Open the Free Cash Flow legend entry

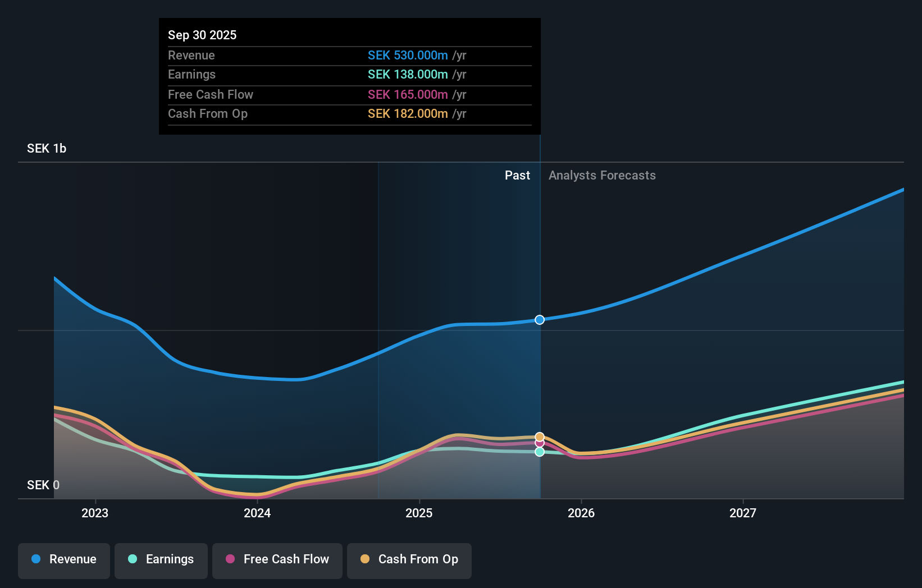coord(277,559)
